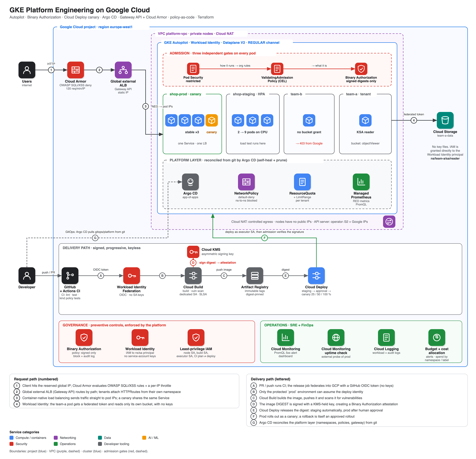Click the team-a KSA reader pod icon
Image resolution: width=476 pixels, height=459 pixels.
point(365,120)
